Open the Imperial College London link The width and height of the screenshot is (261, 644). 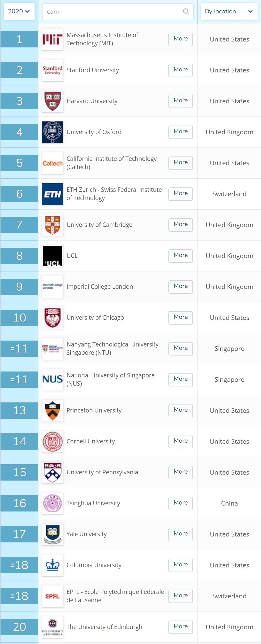(x=100, y=287)
